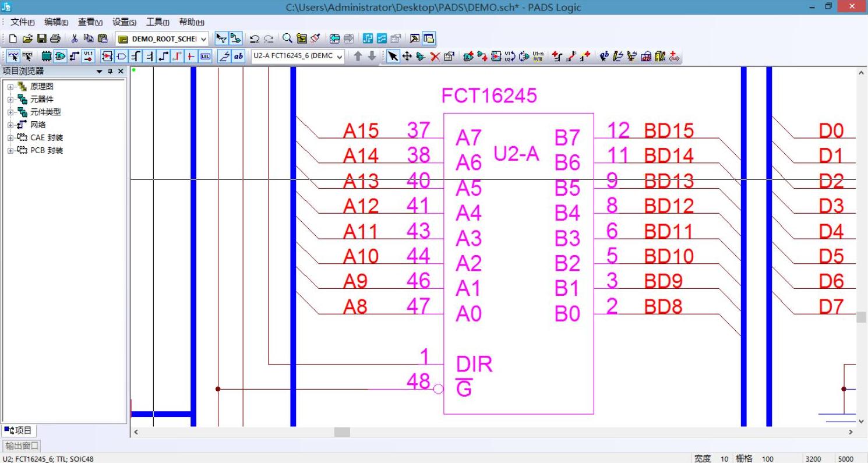Expand the 网络 tree node
The height and width of the screenshot is (463, 868).
(x=10, y=125)
